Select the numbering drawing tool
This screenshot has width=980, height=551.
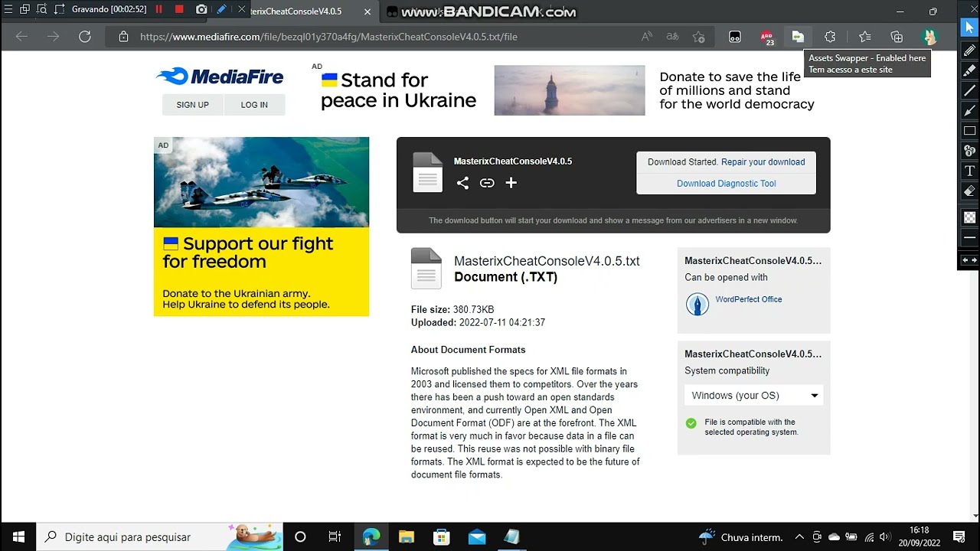point(969,151)
